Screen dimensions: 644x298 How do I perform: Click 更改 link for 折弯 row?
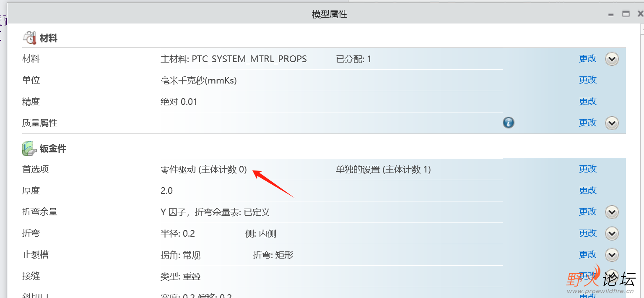(588, 233)
